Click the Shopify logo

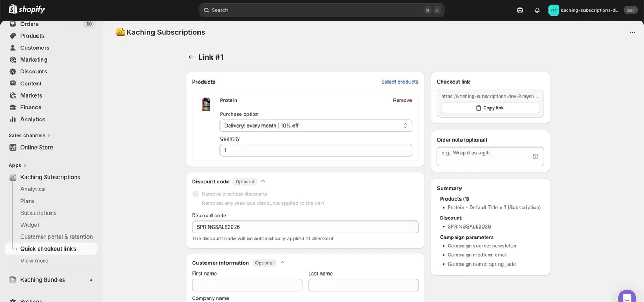pyautogui.click(x=27, y=10)
